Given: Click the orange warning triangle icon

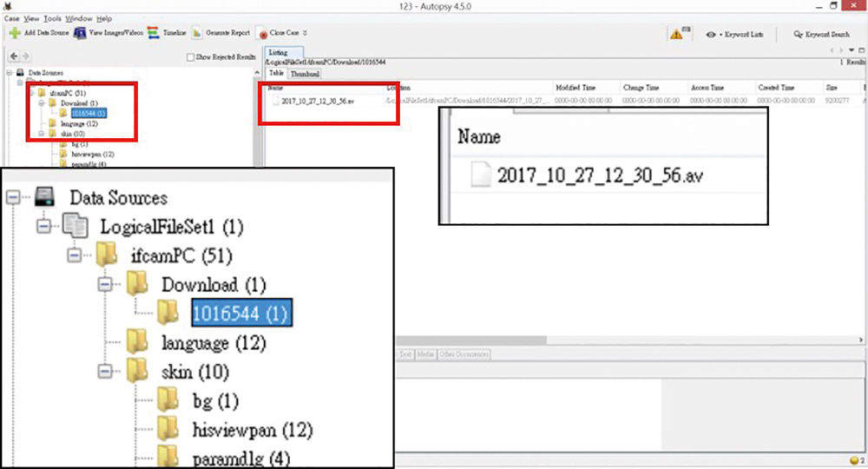Looking at the screenshot, I should point(676,35).
